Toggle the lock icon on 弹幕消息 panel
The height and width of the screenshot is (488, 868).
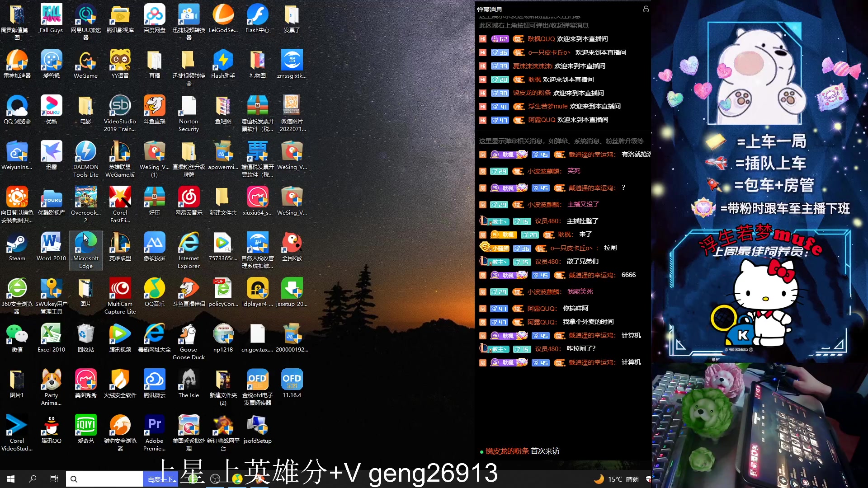click(646, 9)
